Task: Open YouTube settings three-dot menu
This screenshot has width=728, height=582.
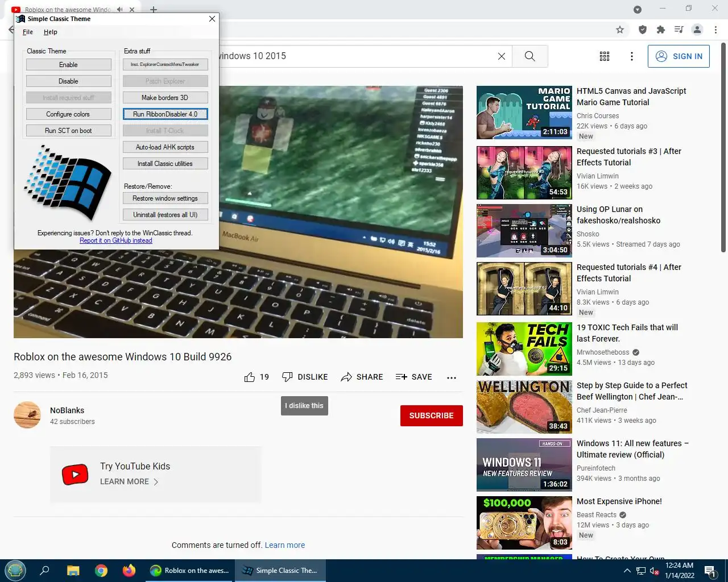Action: coord(631,56)
